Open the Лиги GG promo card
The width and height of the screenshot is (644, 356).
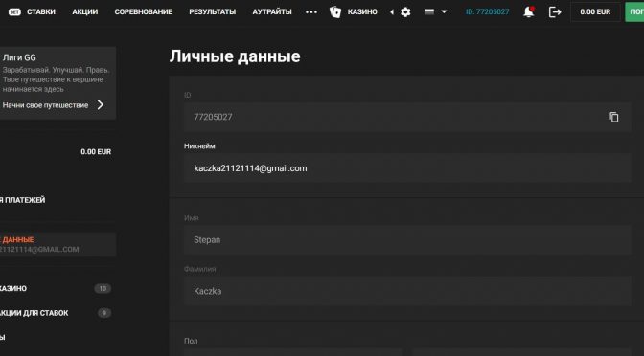pos(57,83)
